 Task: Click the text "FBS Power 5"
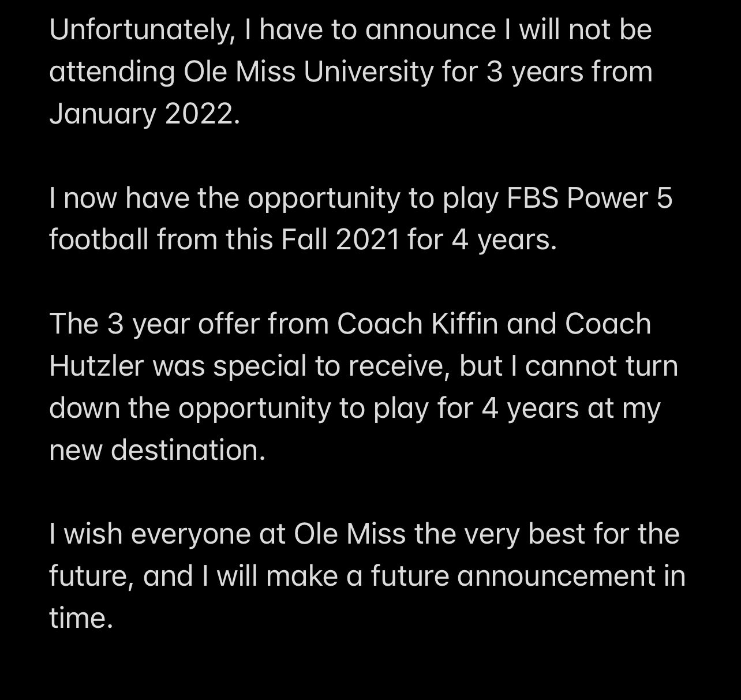click(x=590, y=199)
